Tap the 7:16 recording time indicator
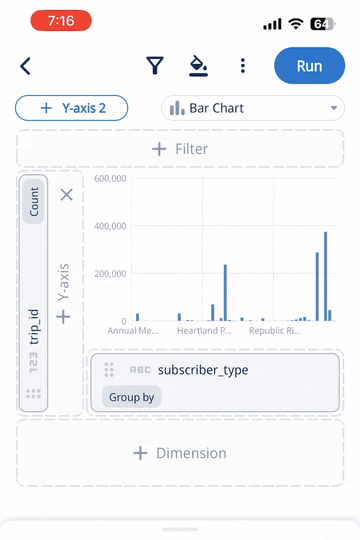The width and height of the screenshot is (360, 540). (61, 21)
